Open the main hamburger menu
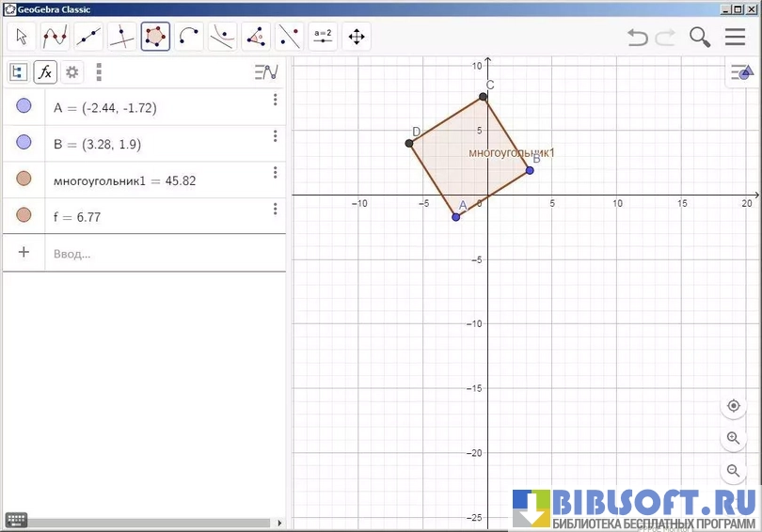 735,37
